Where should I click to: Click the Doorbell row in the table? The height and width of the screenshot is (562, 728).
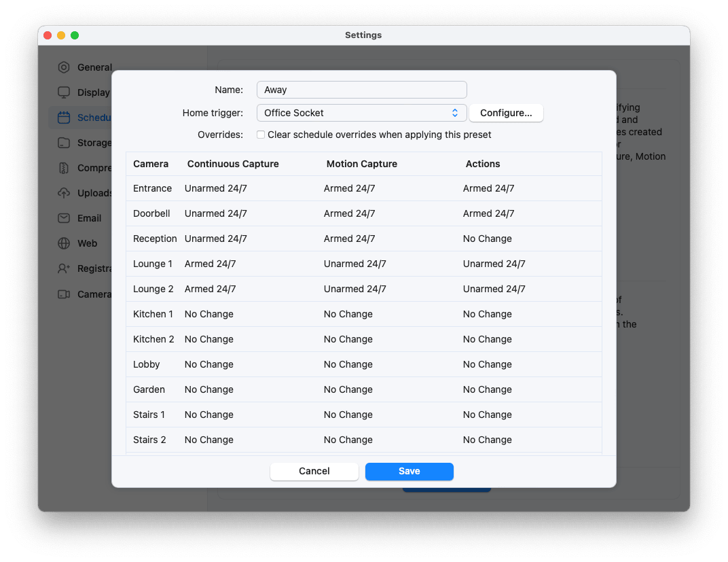(363, 213)
